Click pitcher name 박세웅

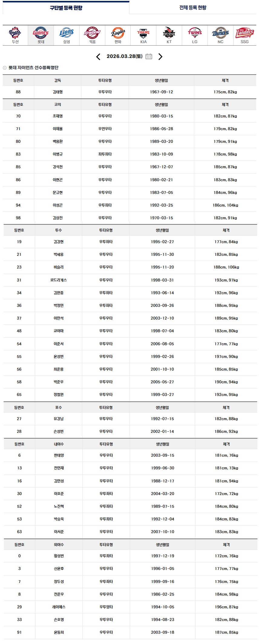pos(58,255)
